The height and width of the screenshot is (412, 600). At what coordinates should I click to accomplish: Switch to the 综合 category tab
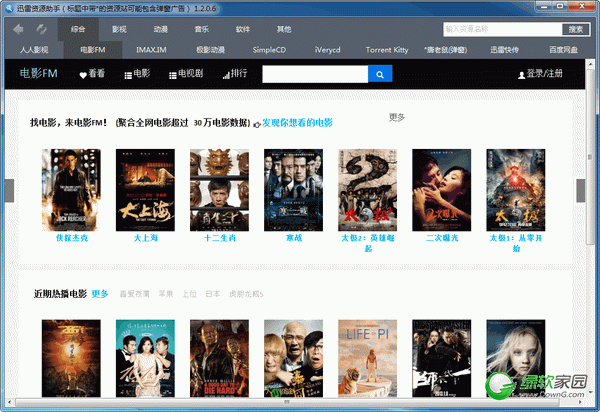point(78,29)
